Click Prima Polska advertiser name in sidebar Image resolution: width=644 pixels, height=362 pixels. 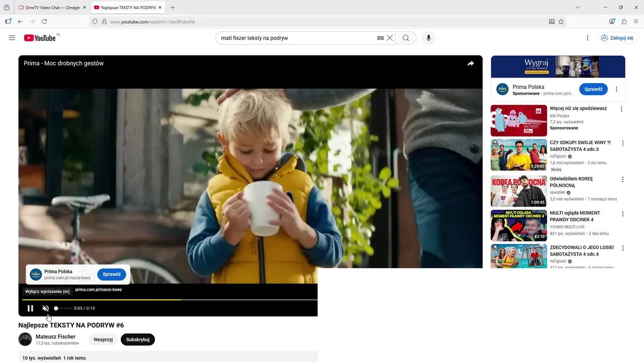(528, 87)
